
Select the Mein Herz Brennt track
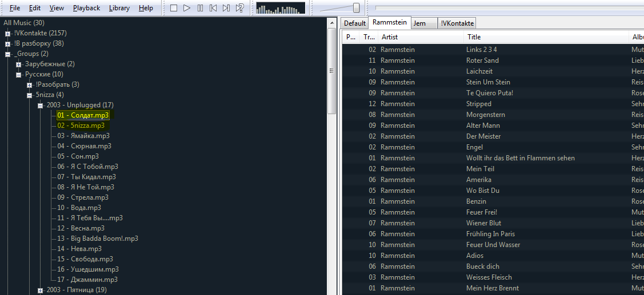pos(493,288)
